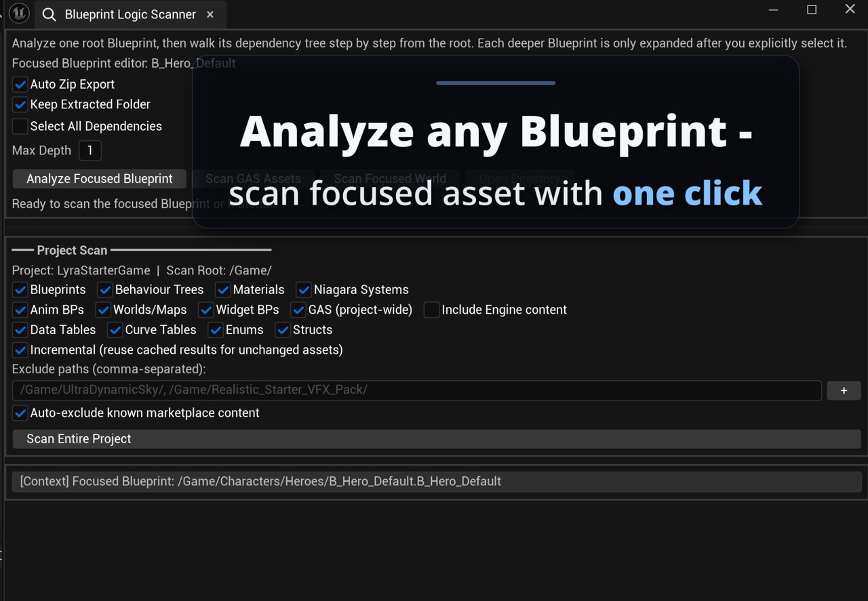This screenshot has height=601, width=868.
Task: Toggle the Keep Extracted Folder checkbox
Action: pos(20,105)
